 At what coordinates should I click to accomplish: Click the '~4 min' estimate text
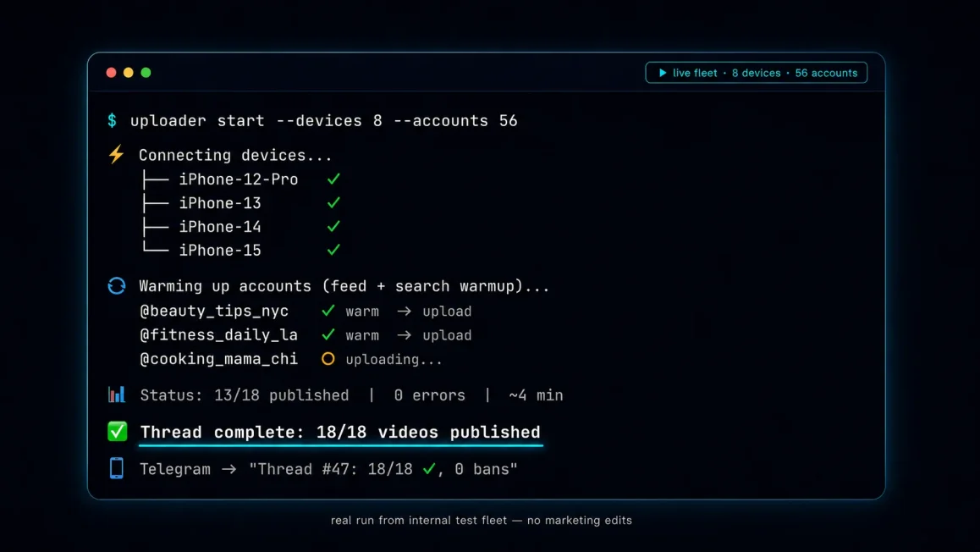click(x=536, y=395)
